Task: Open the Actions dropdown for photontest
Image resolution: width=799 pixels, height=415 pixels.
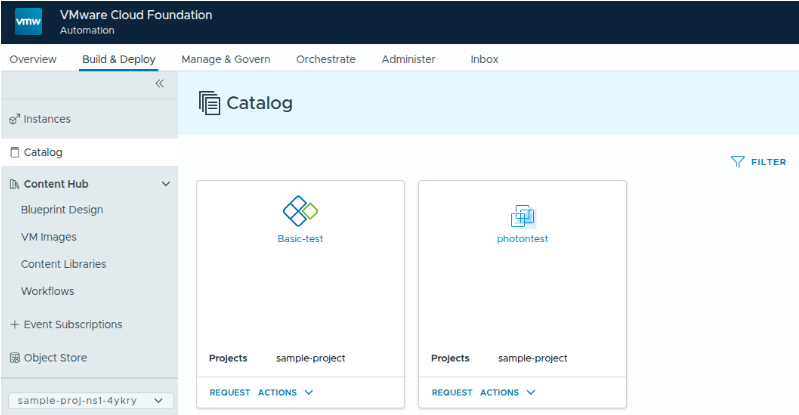Action: point(507,393)
